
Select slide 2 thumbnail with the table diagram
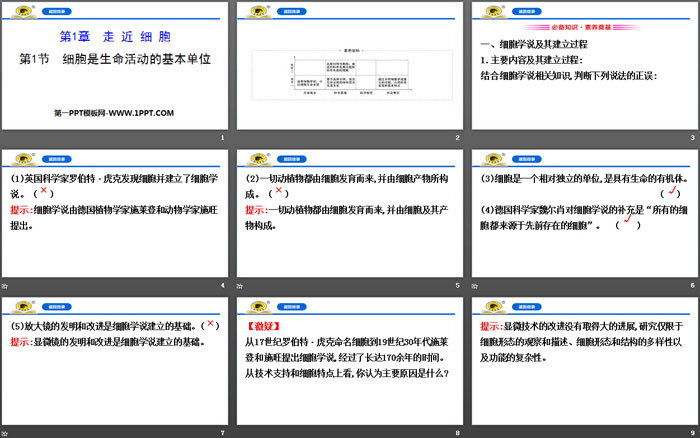350,66
